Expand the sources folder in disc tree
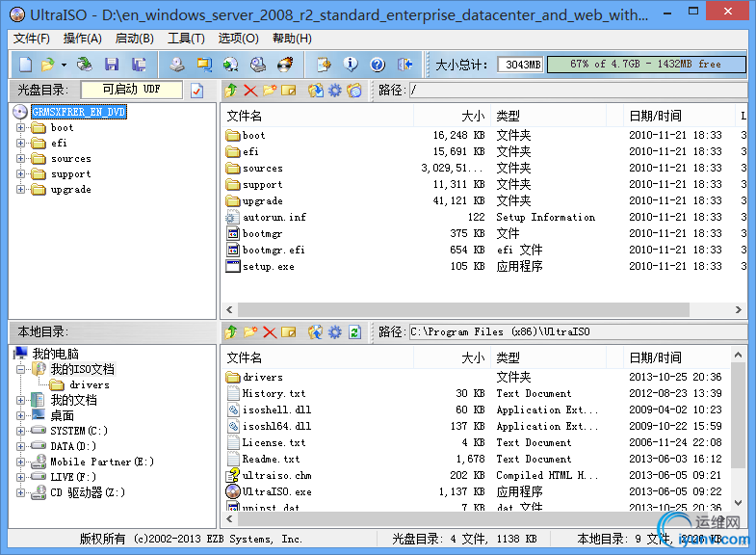 (x=20, y=159)
